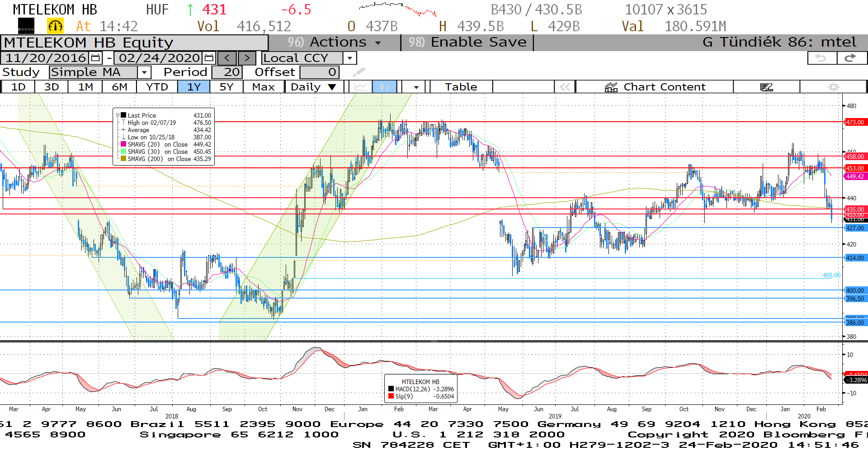Viewport: 868px width, 470px height.
Task: Click the -3.2896 MACD value label
Action: pos(856,380)
